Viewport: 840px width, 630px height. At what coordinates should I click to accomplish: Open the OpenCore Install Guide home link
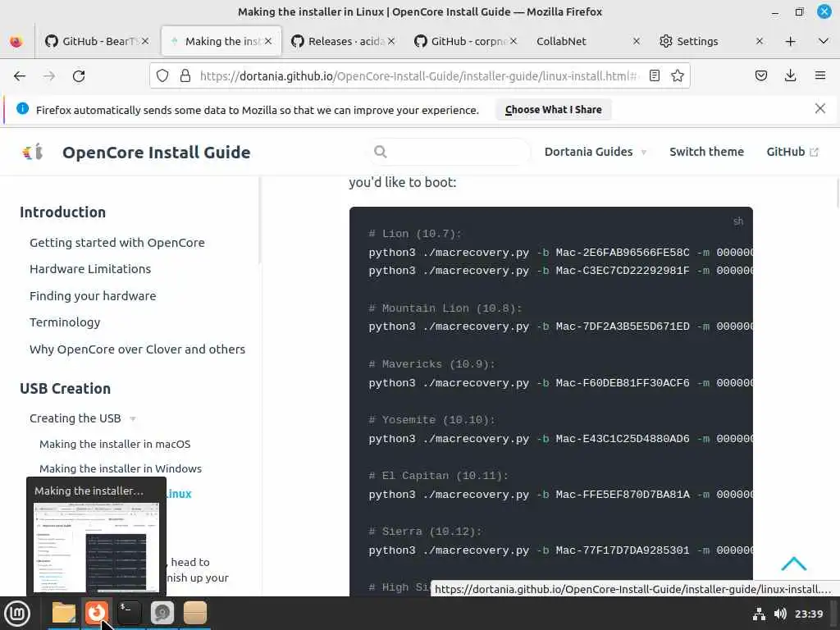tap(157, 152)
